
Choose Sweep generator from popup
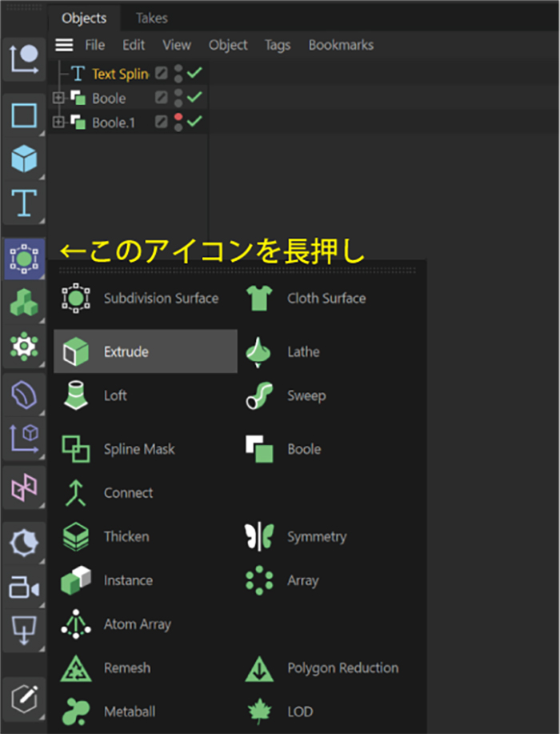pos(330,395)
